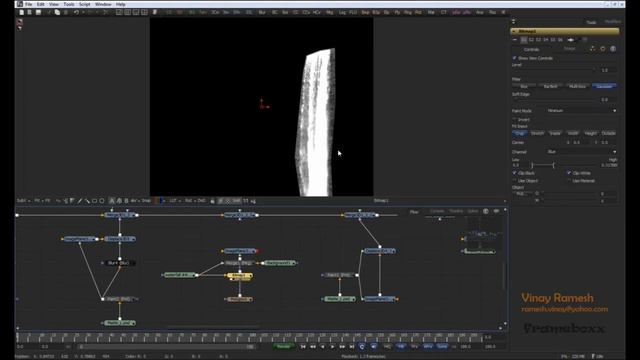The width and height of the screenshot is (640, 360).
Task: Add a Mrg merge tool from toolbar
Action: pos(329,12)
